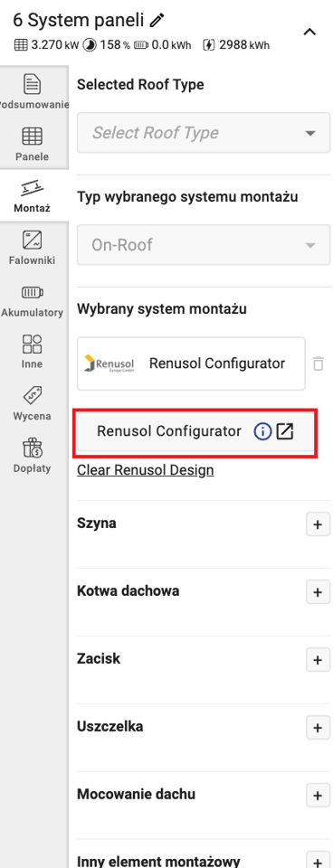Select the Renusol Configurator system card
The width and height of the screenshot is (333, 868).
coord(191,363)
